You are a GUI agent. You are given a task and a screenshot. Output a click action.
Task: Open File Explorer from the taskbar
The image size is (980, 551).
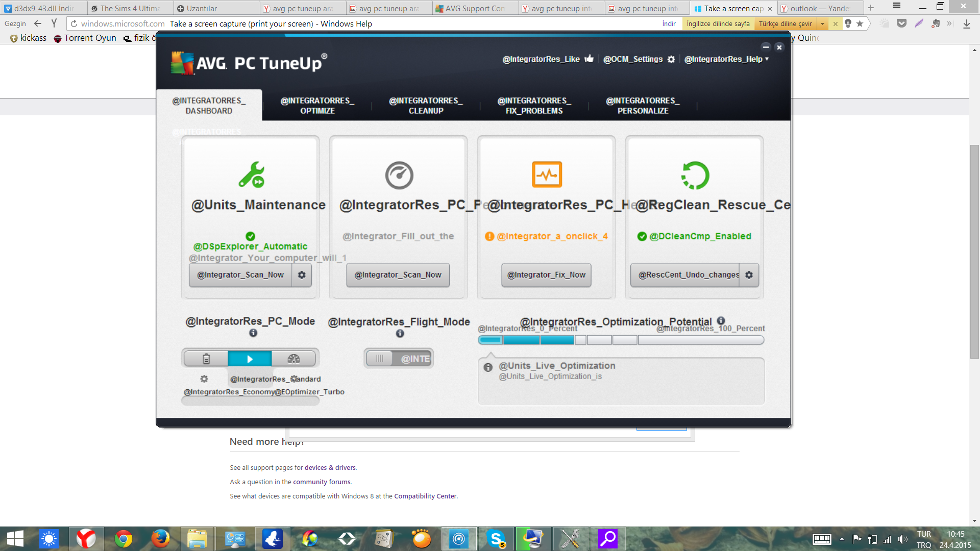click(x=197, y=539)
